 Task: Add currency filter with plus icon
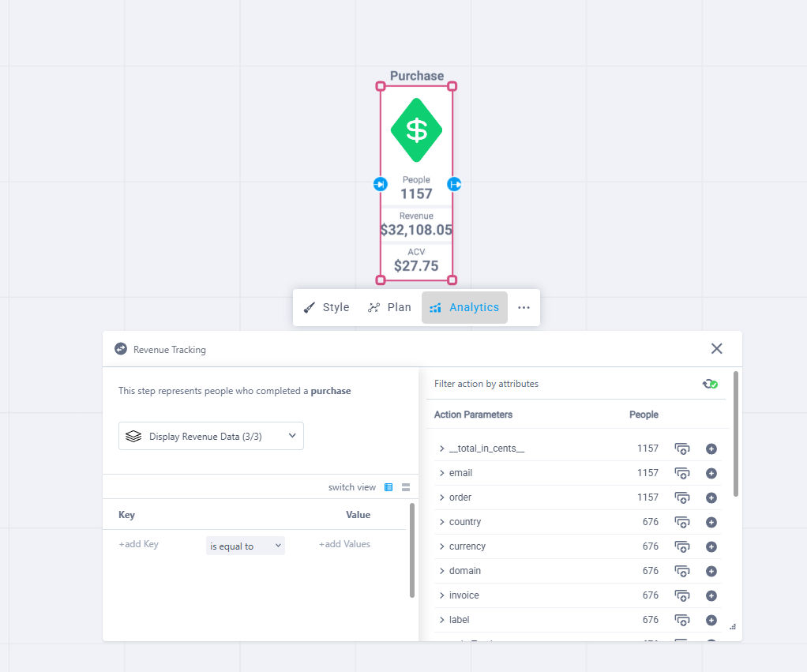(711, 546)
